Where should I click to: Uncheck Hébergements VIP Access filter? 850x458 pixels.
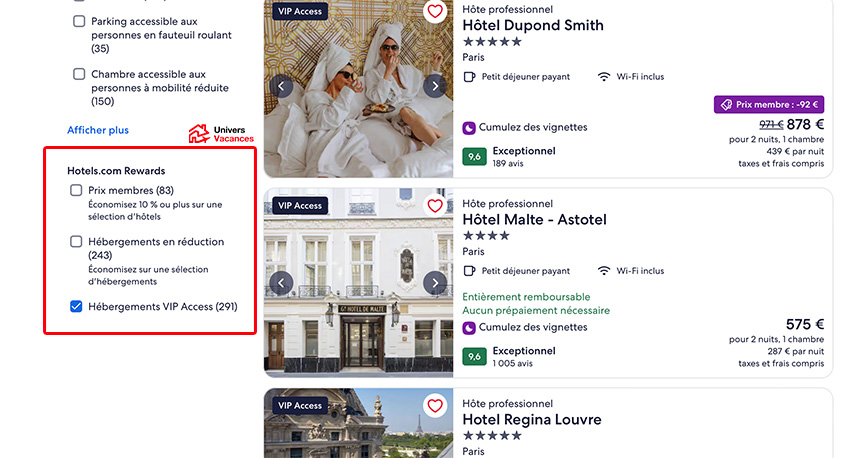(x=77, y=307)
